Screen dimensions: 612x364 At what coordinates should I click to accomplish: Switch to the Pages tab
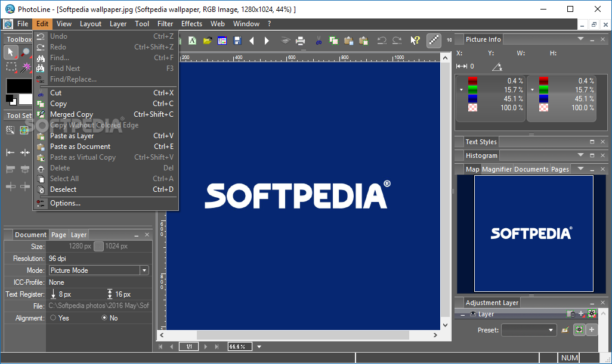tap(560, 169)
